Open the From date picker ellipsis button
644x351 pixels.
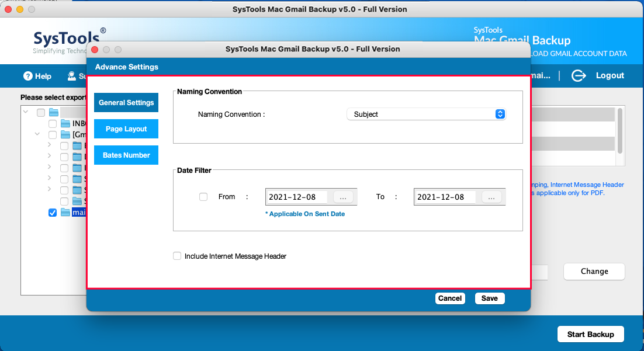[x=343, y=197]
